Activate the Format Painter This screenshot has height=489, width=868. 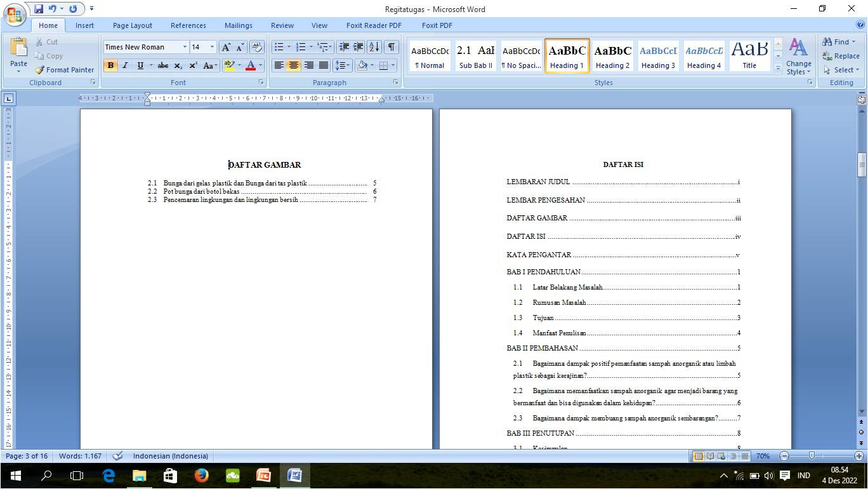coord(65,70)
